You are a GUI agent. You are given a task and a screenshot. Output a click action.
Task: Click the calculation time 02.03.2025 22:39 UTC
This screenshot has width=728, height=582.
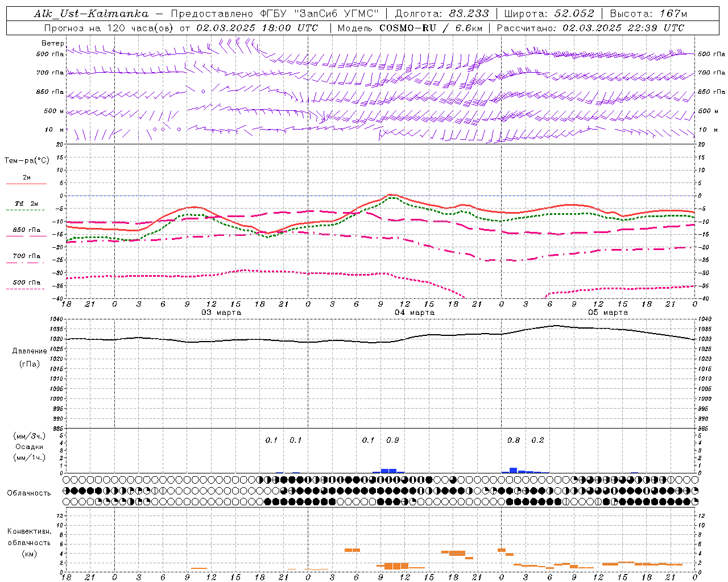coord(623,28)
